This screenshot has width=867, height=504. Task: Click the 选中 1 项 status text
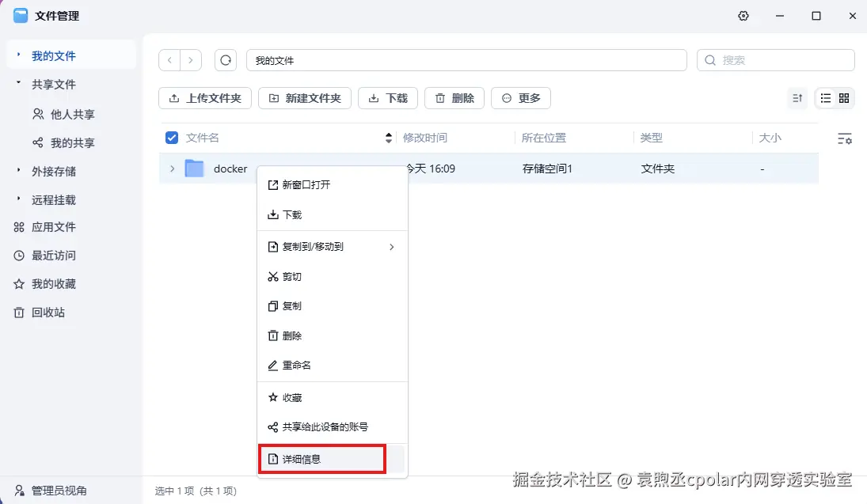175,491
